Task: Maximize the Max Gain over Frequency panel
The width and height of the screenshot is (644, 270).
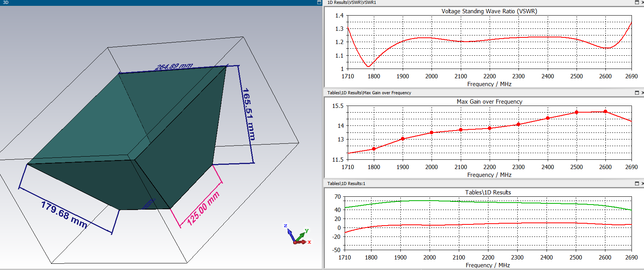Action: click(637, 93)
